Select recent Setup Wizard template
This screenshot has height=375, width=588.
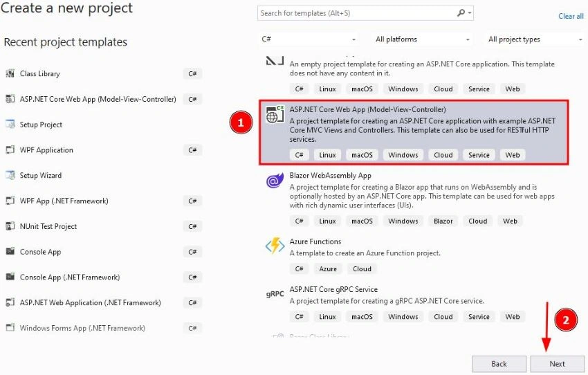104,175
